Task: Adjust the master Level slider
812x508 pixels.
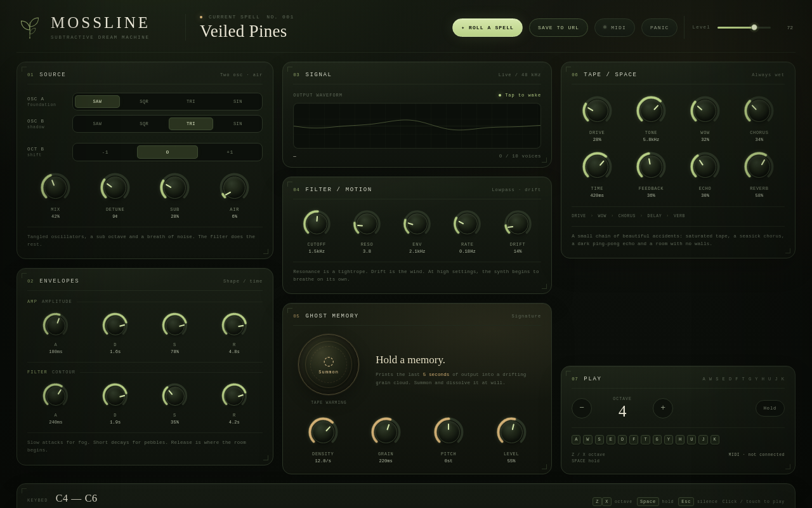Action: click(x=744, y=27)
